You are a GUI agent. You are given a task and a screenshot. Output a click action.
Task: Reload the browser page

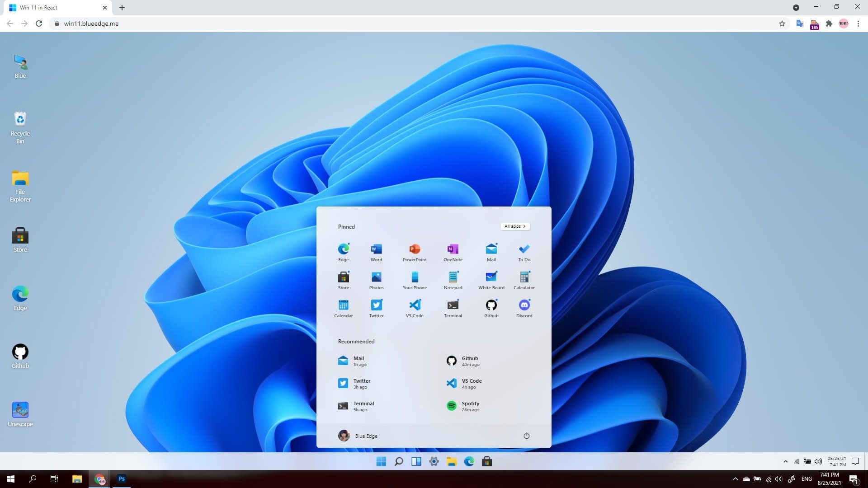(39, 23)
